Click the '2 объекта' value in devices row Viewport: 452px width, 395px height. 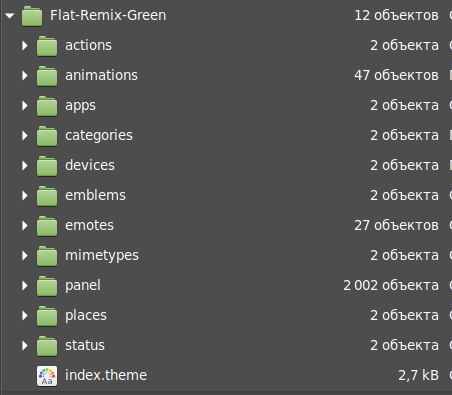point(404,165)
